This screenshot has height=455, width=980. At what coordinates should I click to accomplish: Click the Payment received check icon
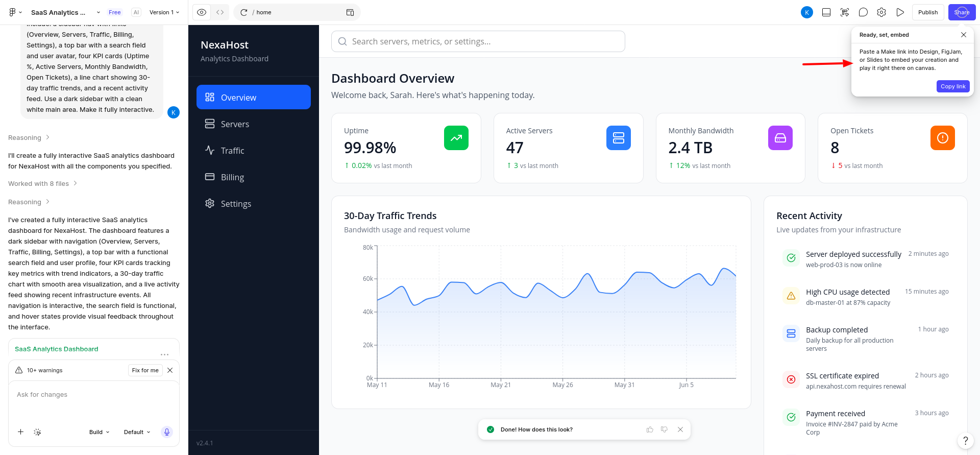coord(791,417)
